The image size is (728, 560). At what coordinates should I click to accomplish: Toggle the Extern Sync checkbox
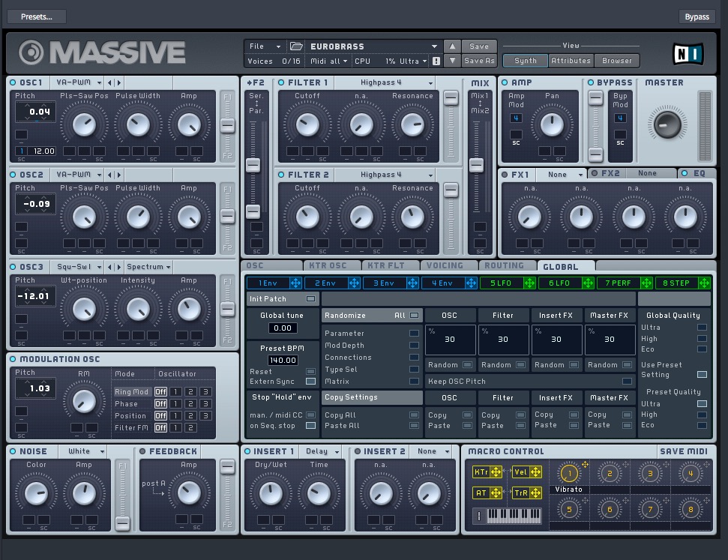point(310,382)
